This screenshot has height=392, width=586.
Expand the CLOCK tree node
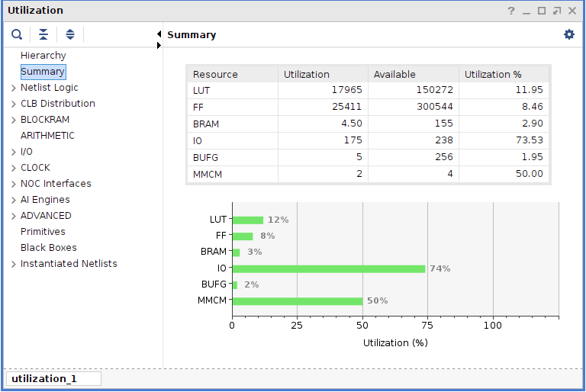click(14, 168)
